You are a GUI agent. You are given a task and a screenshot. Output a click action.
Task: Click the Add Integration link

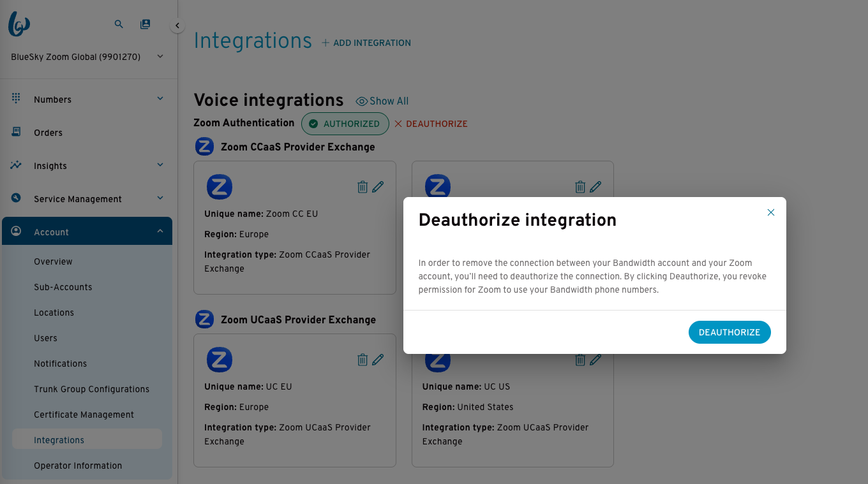coord(366,43)
